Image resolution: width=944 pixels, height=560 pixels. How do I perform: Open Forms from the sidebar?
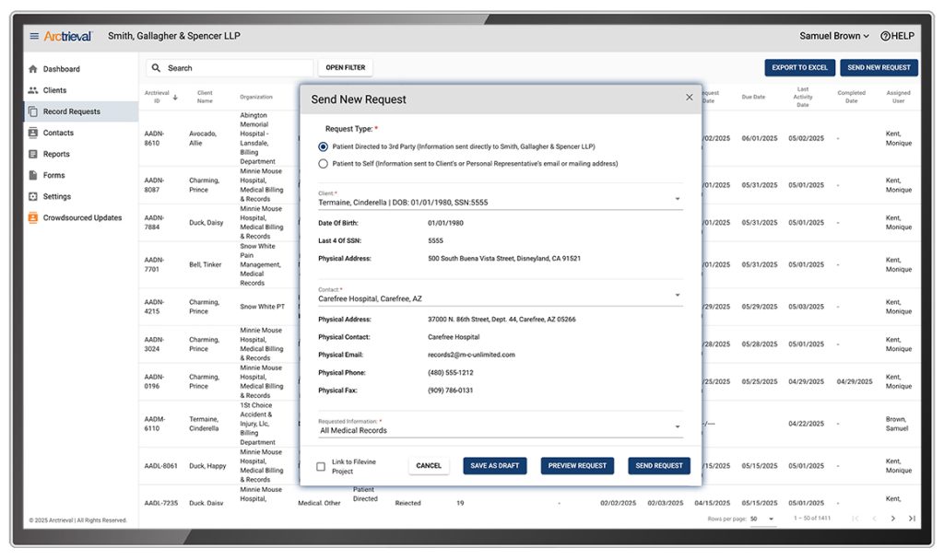coord(53,175)
